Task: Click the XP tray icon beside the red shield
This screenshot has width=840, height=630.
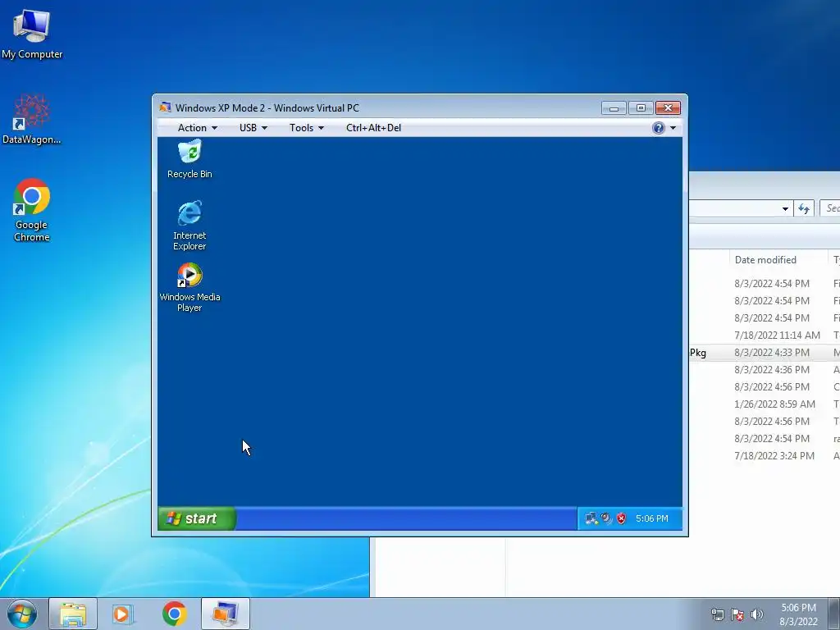Action: tap(606, 518)
